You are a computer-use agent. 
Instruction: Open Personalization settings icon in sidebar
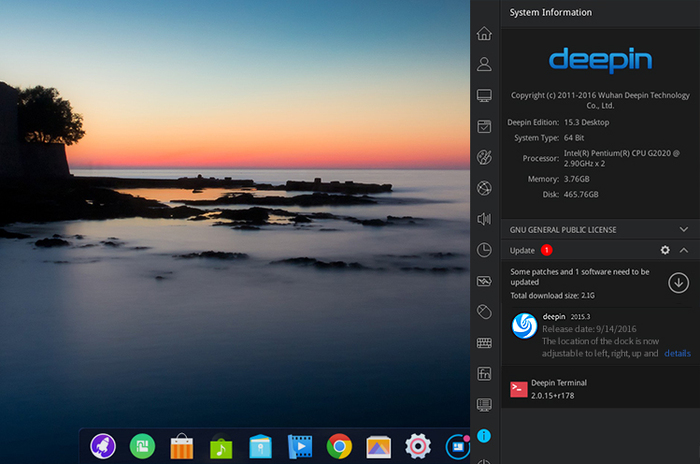pos(484,158)
